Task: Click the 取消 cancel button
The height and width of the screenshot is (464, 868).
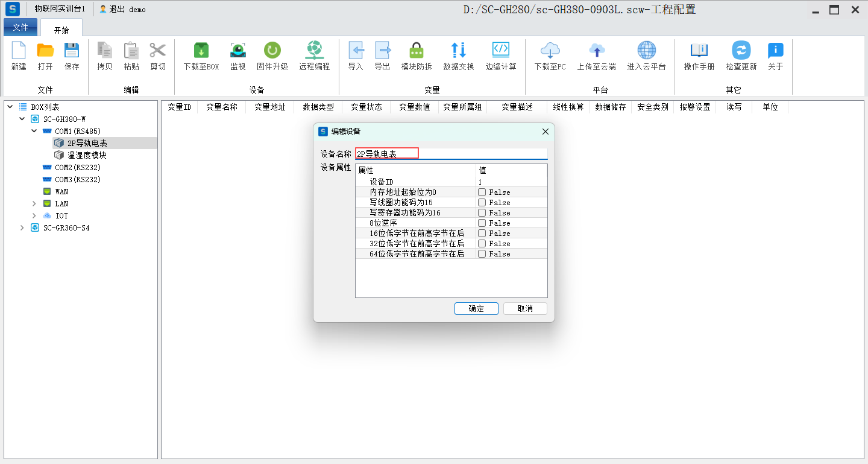Action: click(x=525, y=308)
